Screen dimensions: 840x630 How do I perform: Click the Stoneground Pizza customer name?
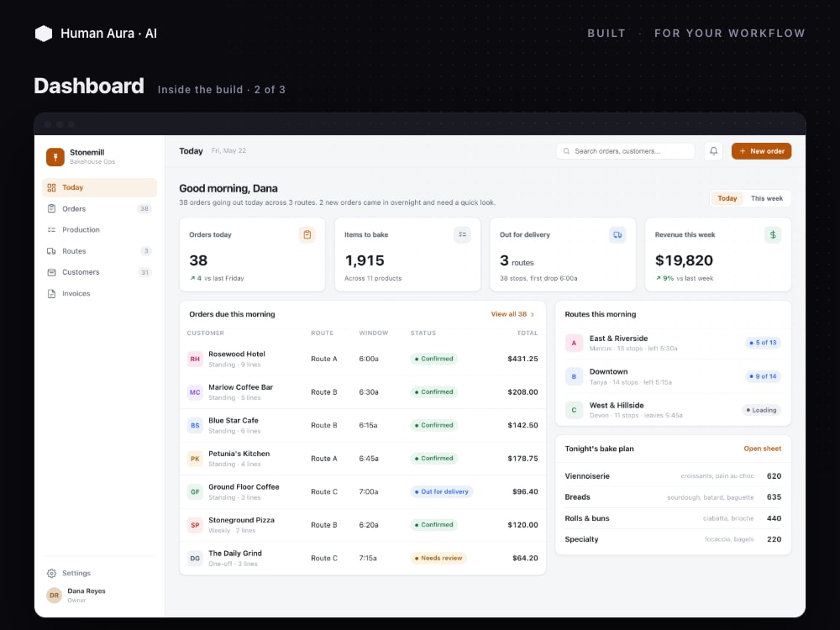point(241,520)
